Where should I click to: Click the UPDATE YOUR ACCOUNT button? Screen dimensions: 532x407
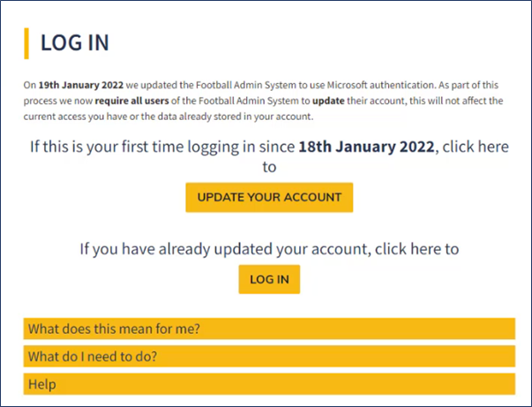269,197
